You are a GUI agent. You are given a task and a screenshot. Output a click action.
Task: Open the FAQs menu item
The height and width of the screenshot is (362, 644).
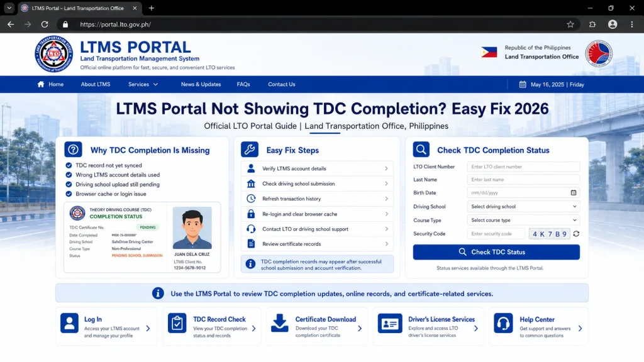point(243,84)
